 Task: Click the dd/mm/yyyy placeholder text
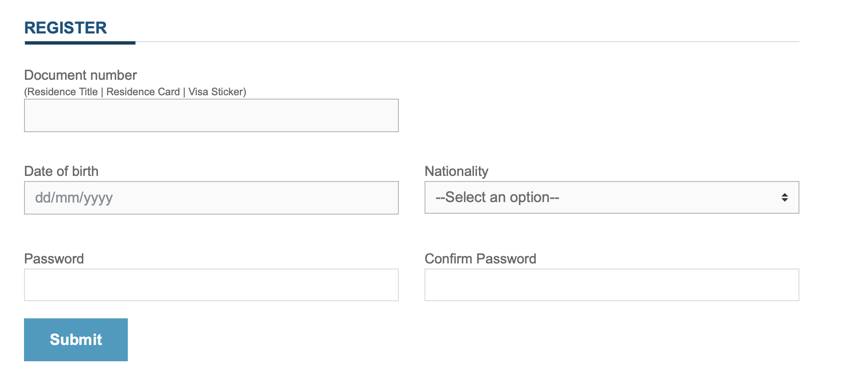[74, 198]
